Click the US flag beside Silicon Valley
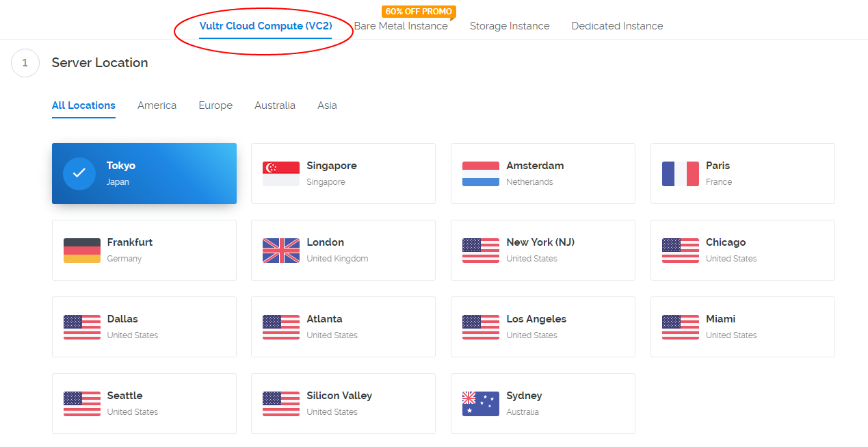Screen dimensions: 868x447 point(281,404)
